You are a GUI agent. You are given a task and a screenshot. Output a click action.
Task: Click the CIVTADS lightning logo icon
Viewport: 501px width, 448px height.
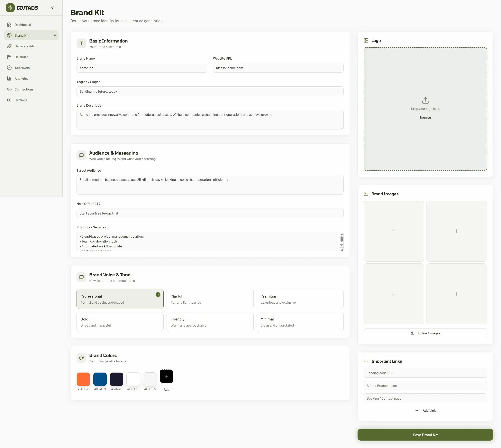tap(10, 8)
